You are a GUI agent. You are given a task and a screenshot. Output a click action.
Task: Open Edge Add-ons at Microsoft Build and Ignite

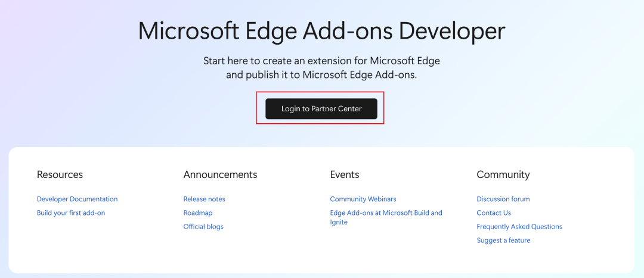pyautogui.click(x=386, y=213)
